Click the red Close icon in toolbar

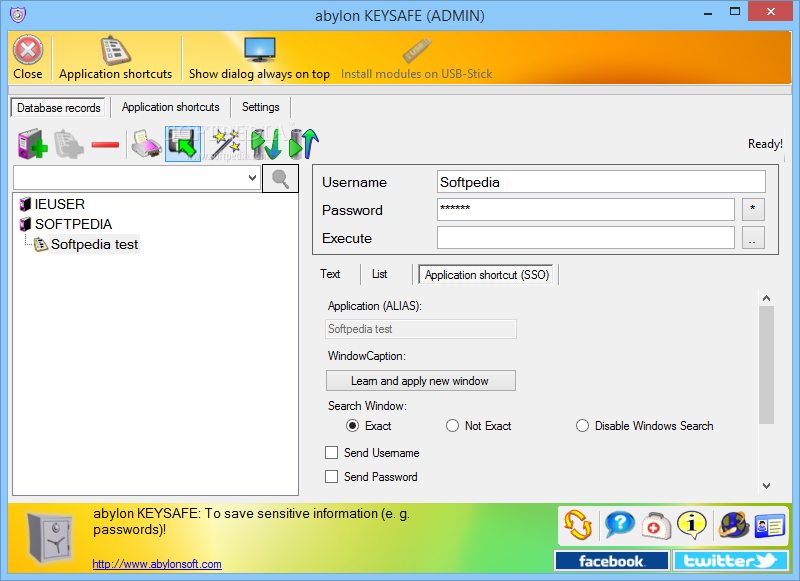tap(28, 50)
